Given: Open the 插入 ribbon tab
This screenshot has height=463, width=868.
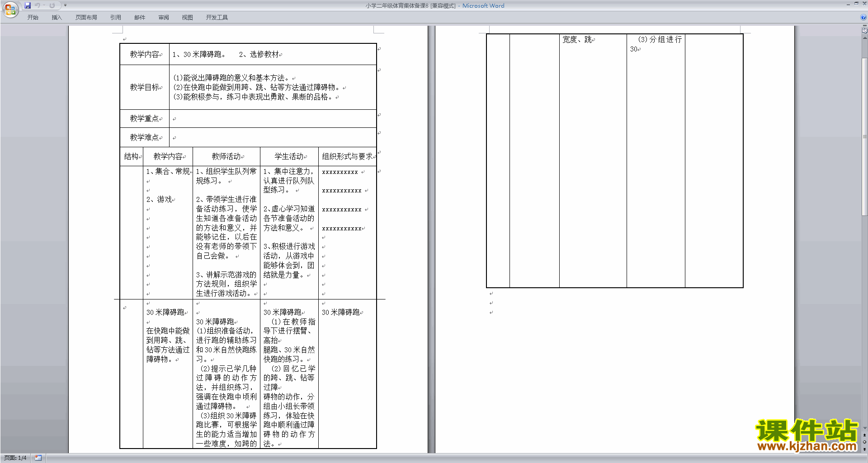Looking at the screenshot, I should (57, 18).
